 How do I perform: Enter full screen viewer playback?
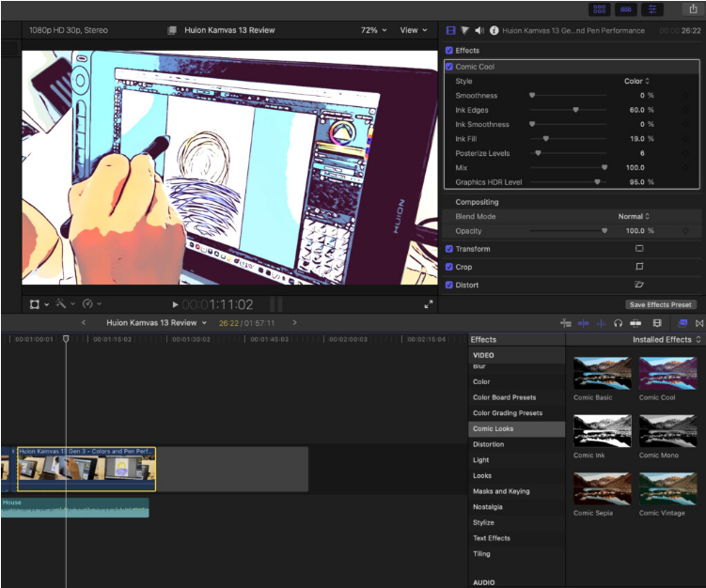428,304
